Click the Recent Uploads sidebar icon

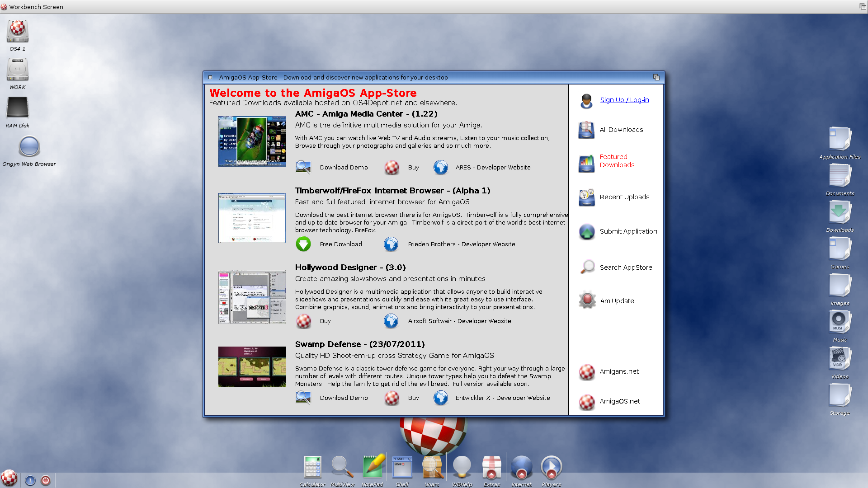click(x=587, y=197)
